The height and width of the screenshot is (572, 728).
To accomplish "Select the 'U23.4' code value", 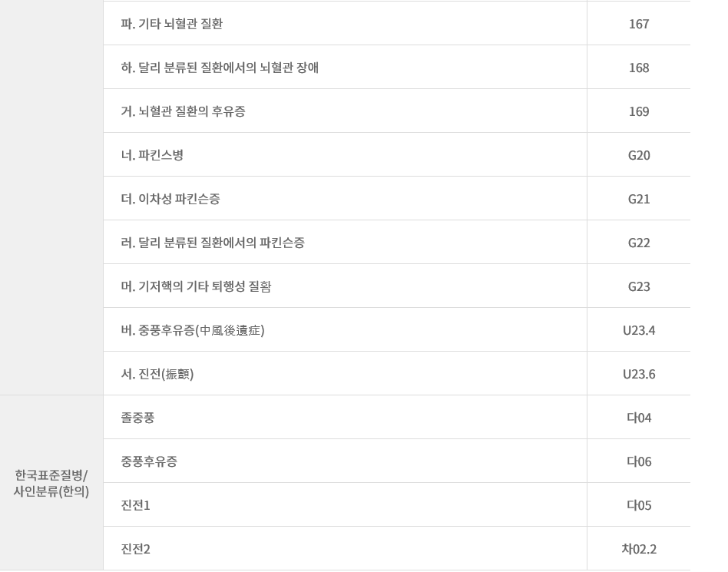I will (x=639, y=330).
